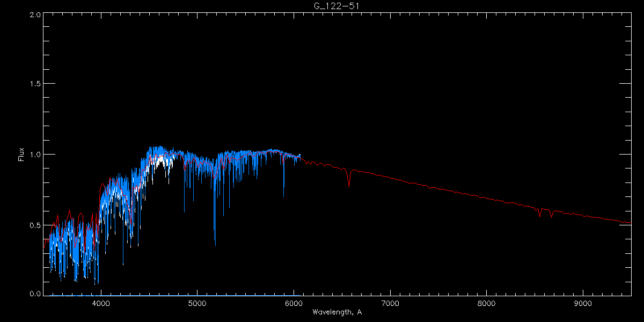Click the 4000 wavelength tick label
This screenshot has width=644, height=322.
(x=101, y=304)
